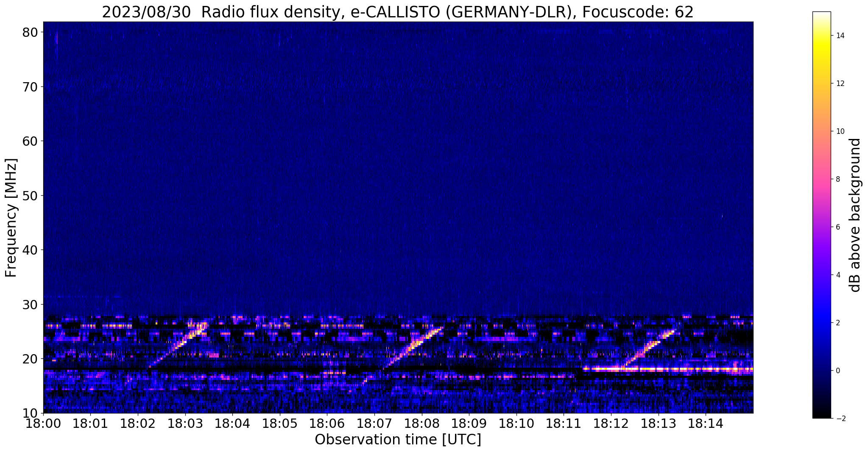This screenshot has height=452, width=868.
Task: Click the colorbar tick label 4
Action: [837, 275]
